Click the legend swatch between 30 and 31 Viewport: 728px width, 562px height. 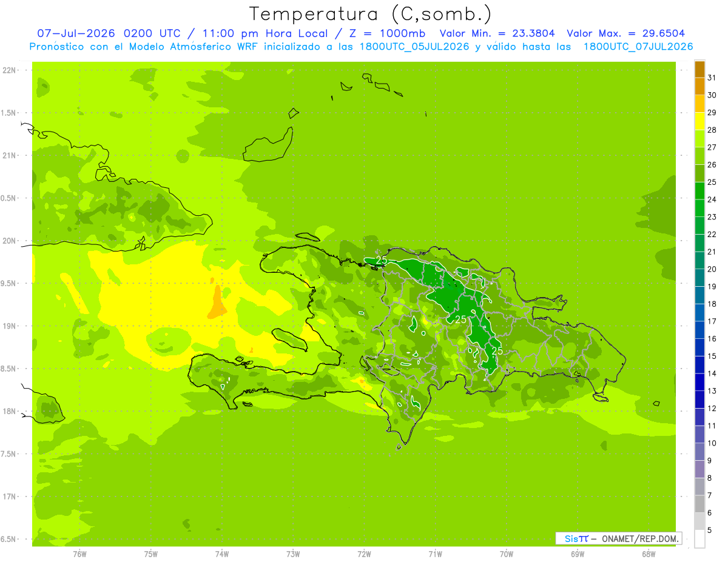click(x=699, y=87)
